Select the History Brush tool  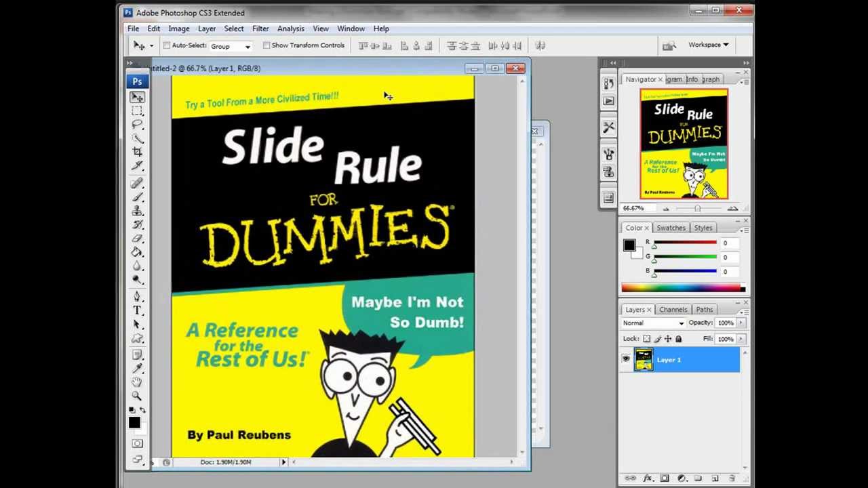coord(137,224)
